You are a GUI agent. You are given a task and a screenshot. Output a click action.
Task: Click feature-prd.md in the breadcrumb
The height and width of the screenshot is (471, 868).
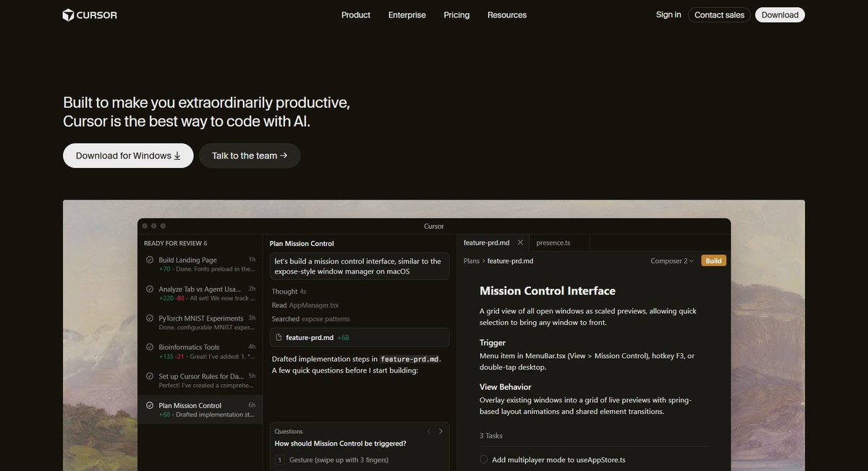click(511, 260)
